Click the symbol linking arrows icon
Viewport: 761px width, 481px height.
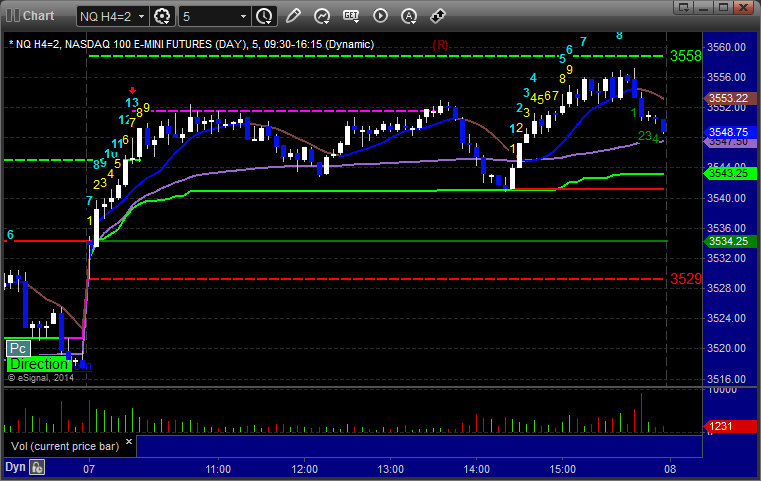click(438, 16)
